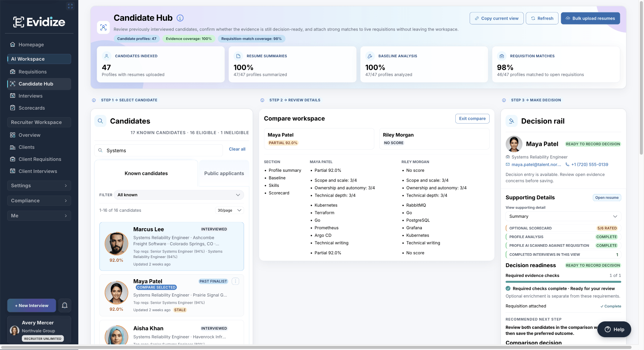The width and height of the screenshot is (644, 350).
Task: Open the Summary supporting detail dropdown
Action: tap(563, 216)
